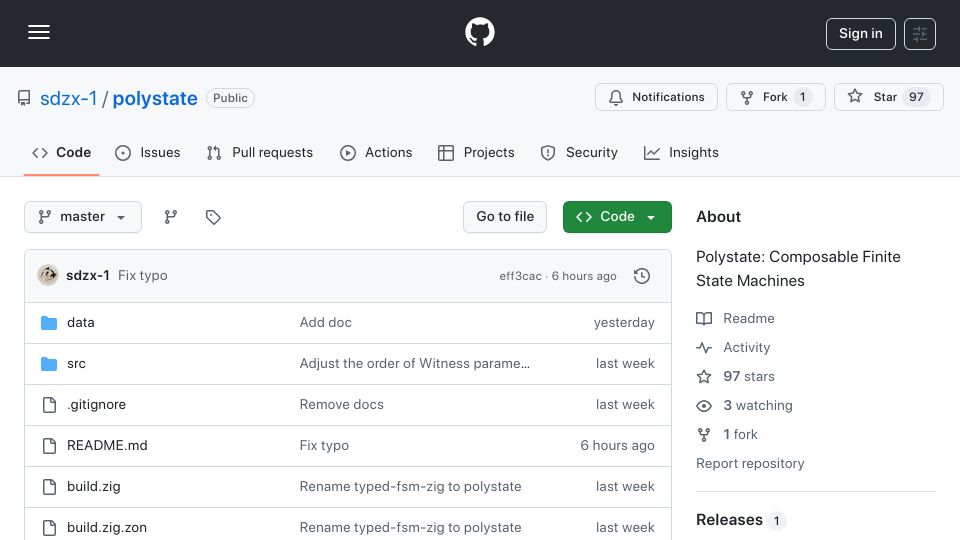Open the 3 watching link
960x540 pixels.
(758, 405)
